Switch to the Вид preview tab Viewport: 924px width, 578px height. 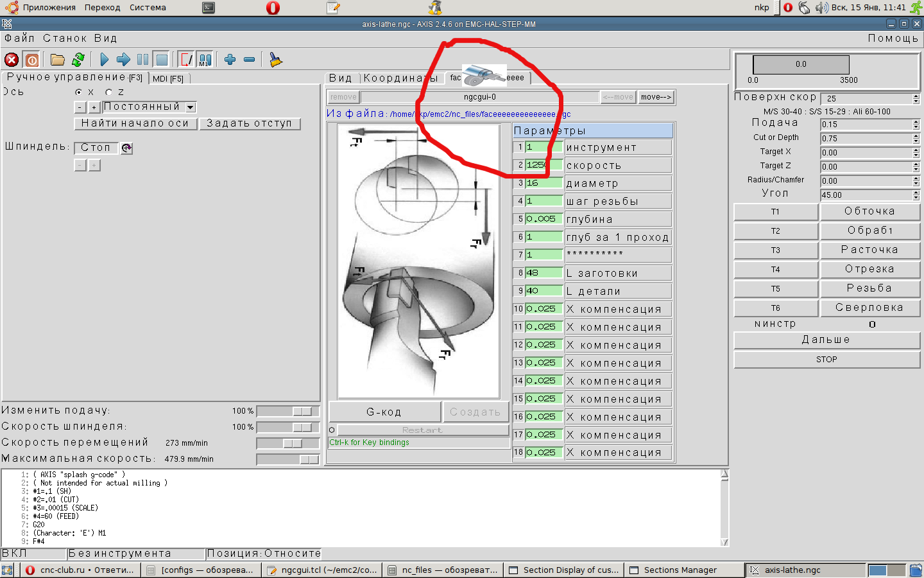(341, 78)
